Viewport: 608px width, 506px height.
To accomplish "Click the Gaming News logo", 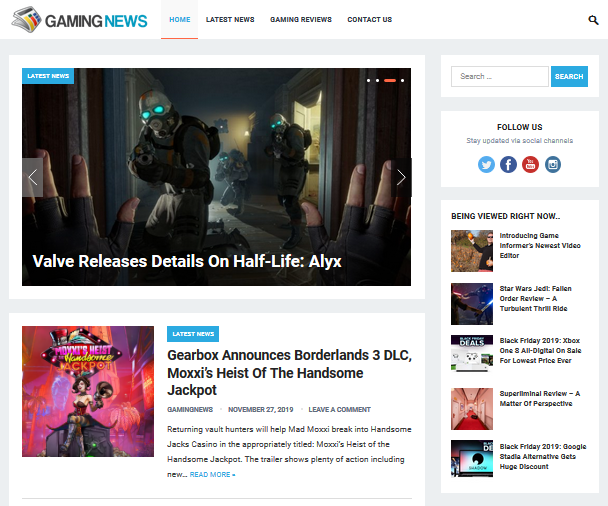I will [79, 20].
